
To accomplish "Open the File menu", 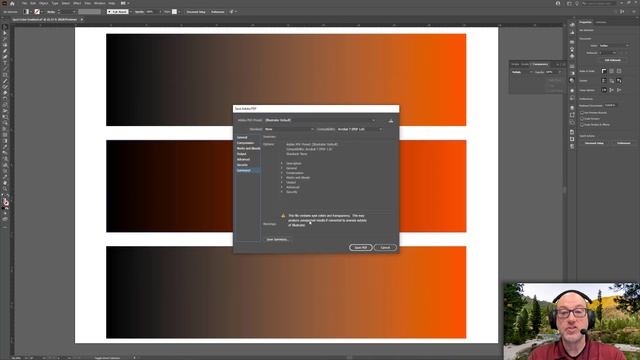I will point(24,3).
